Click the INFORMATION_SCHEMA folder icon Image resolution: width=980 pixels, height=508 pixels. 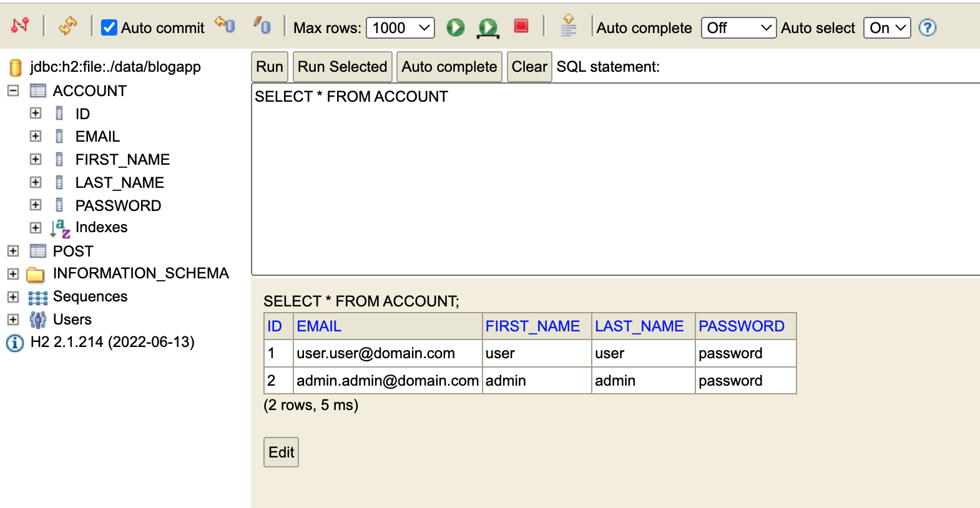(36, 275)
